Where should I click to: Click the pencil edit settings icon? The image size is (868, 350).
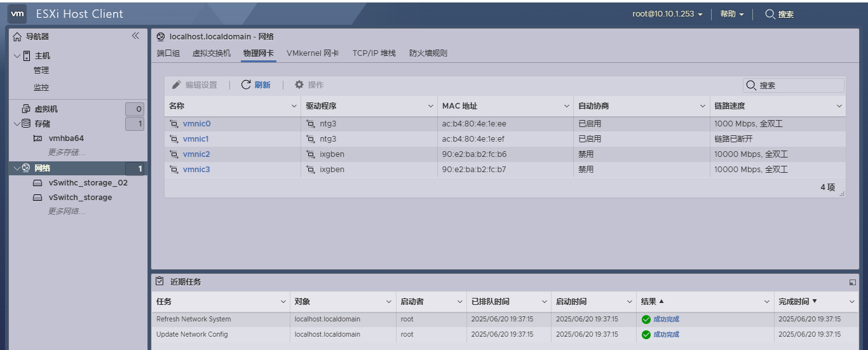(177, 85)
